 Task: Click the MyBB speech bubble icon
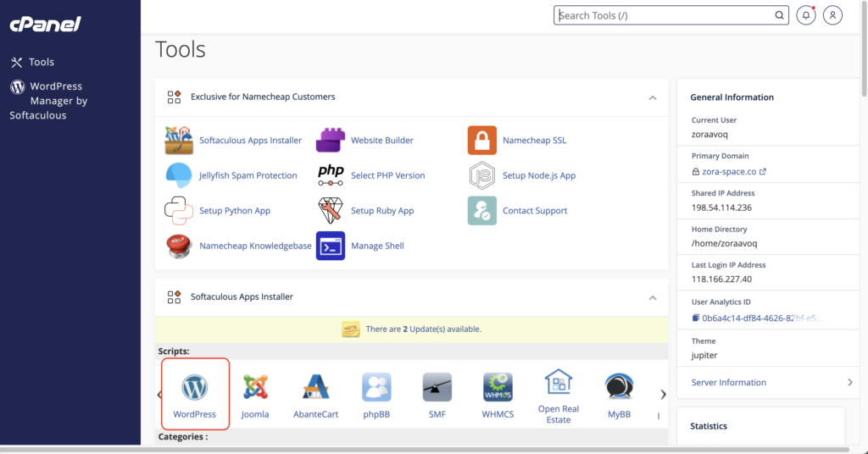tap(619, 387)
